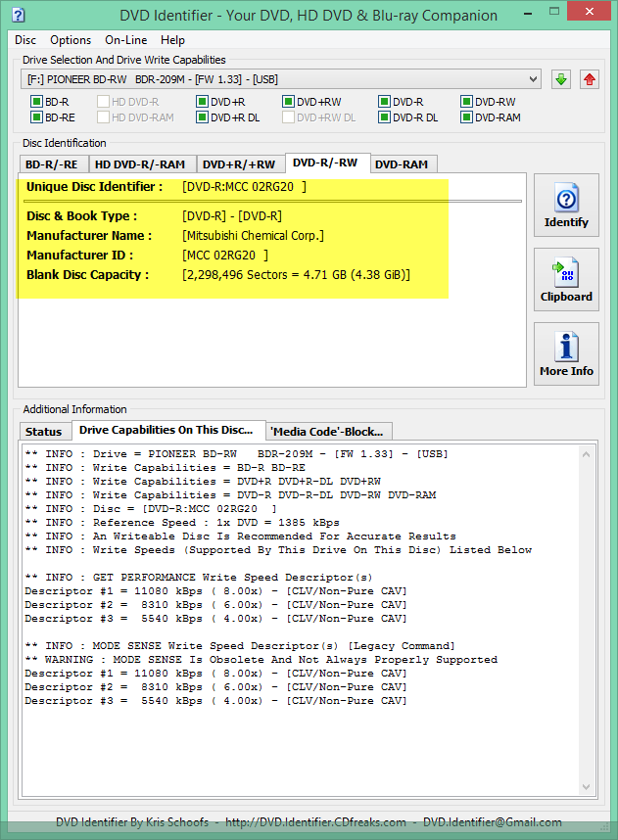Select the DVD-R/-RW tab
Image resolution: width=618 pixels, height=840 pixels.
pyautogui.click(x=325, y=163)
